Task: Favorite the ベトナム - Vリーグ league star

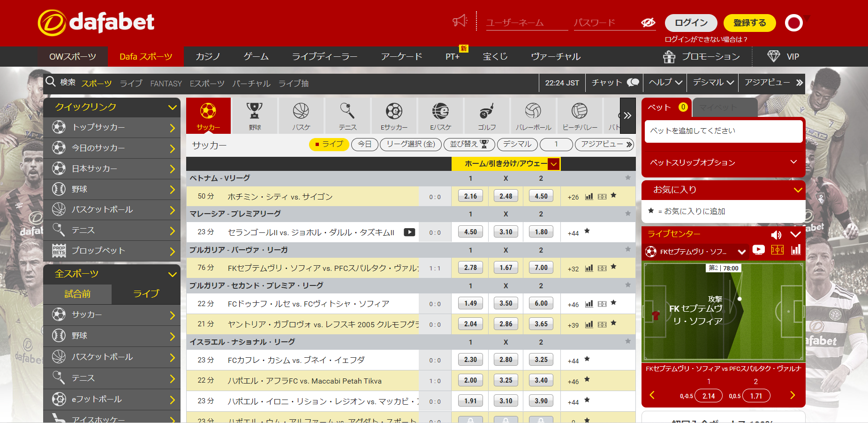Action: [x=628, y=177]
